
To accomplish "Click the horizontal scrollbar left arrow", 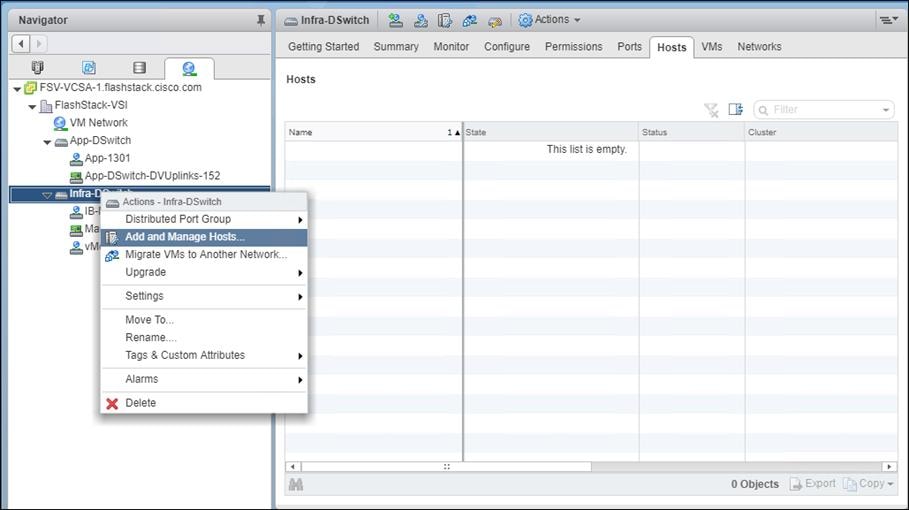I will coord(293,467).
